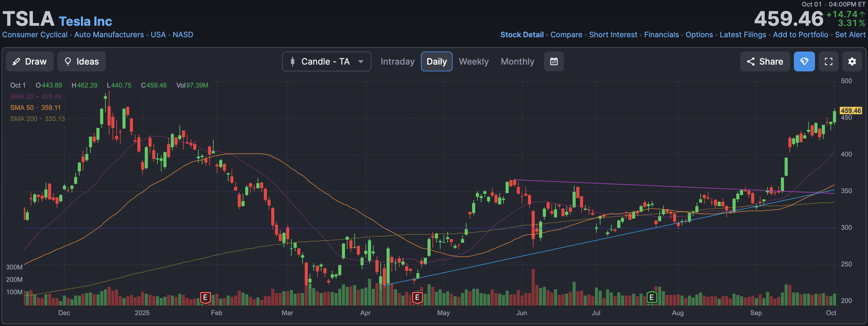Open chart settings gear
868x326 pixels.
coord(852,61)
